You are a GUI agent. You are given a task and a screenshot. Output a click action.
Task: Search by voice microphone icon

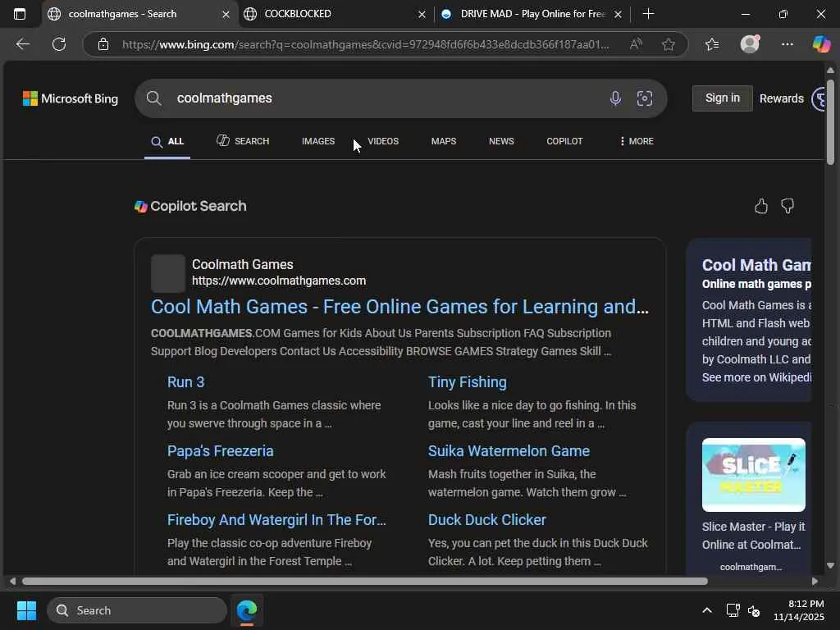(x=615, y=98)
